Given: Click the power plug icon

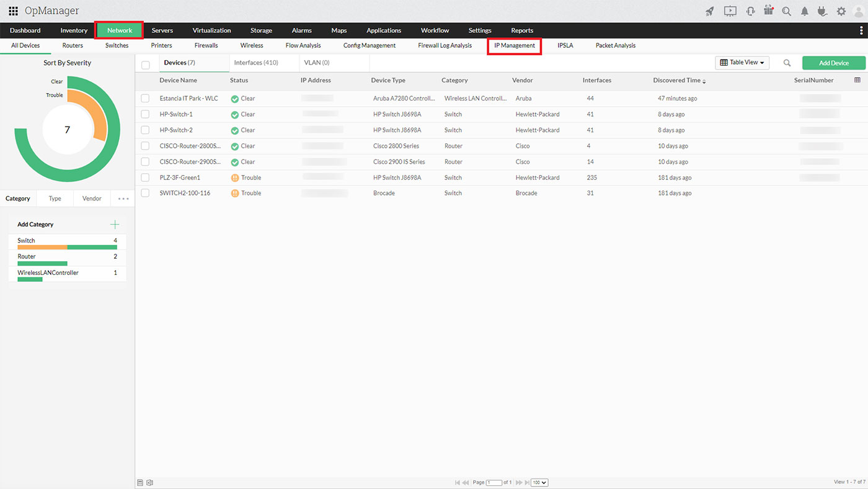Looking at the screenshot, I should 823,11.
